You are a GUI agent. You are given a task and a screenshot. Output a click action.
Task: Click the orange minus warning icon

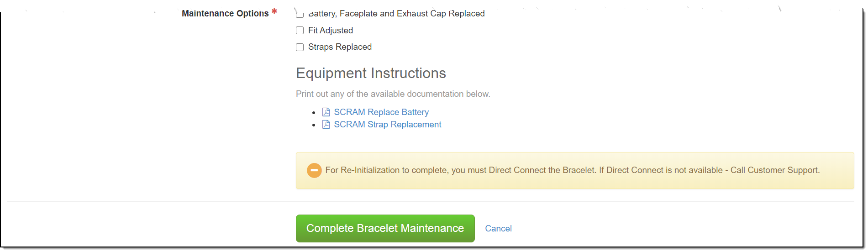(x=314, y=170)
